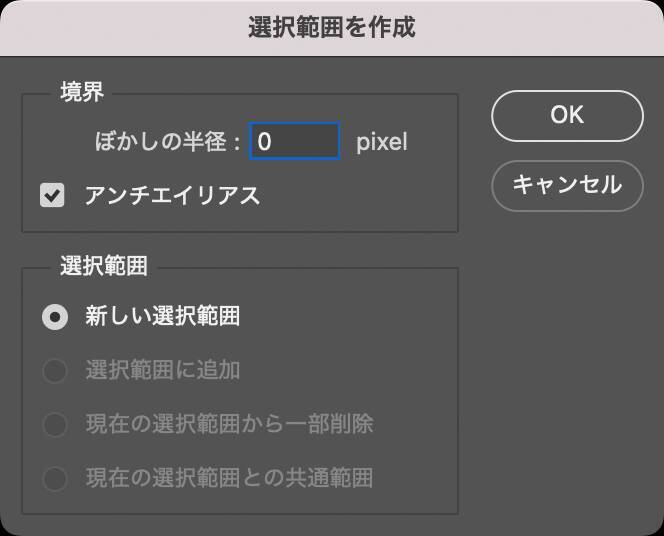The height and width of the screenshot is (536, 664).
Task: Uncheck the アンチエイリアス checkbox
Action: (52, 195)
